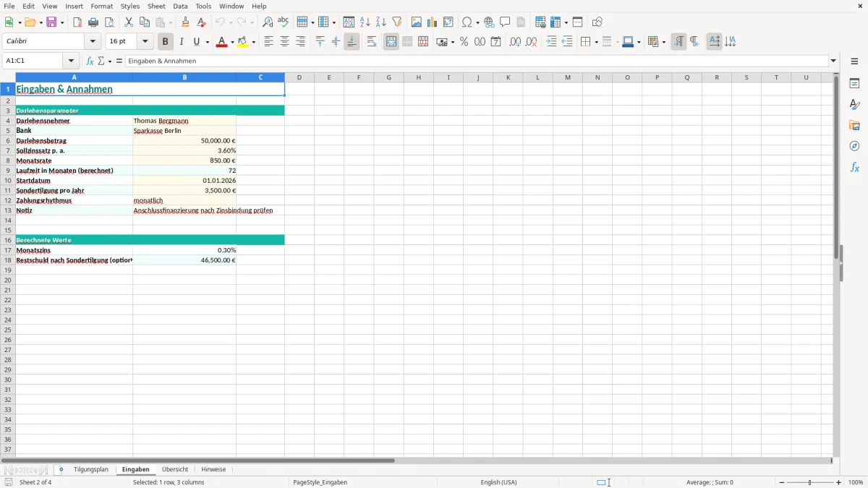This screenshot has width=868, height=488.
Task: Click the Cut scissors icon
Action: [x=129, y=22]
